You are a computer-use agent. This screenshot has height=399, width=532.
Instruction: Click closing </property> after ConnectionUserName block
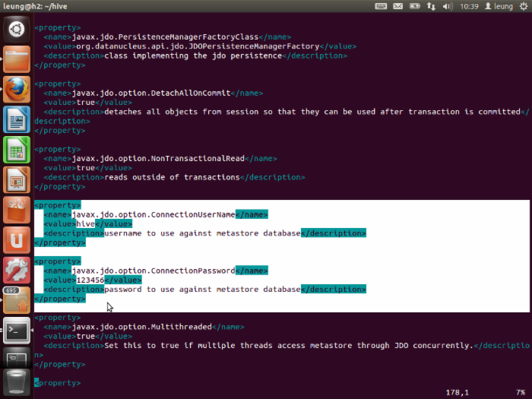(60, 242)
